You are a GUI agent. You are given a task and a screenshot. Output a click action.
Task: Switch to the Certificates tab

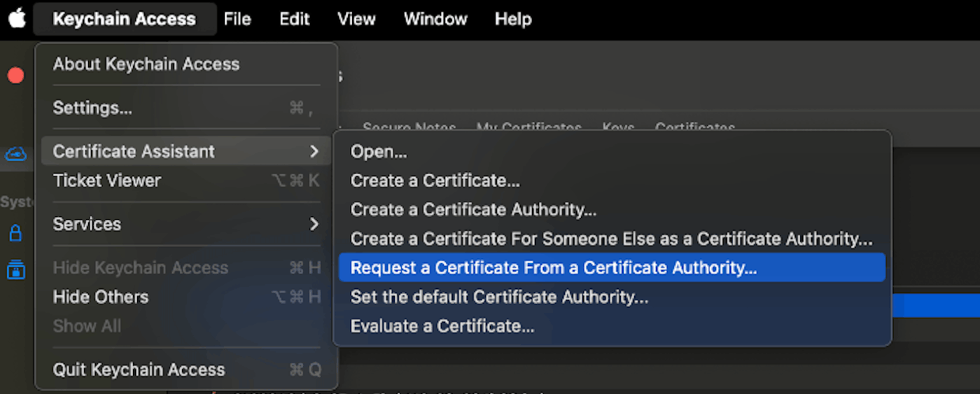pos(695,127)
